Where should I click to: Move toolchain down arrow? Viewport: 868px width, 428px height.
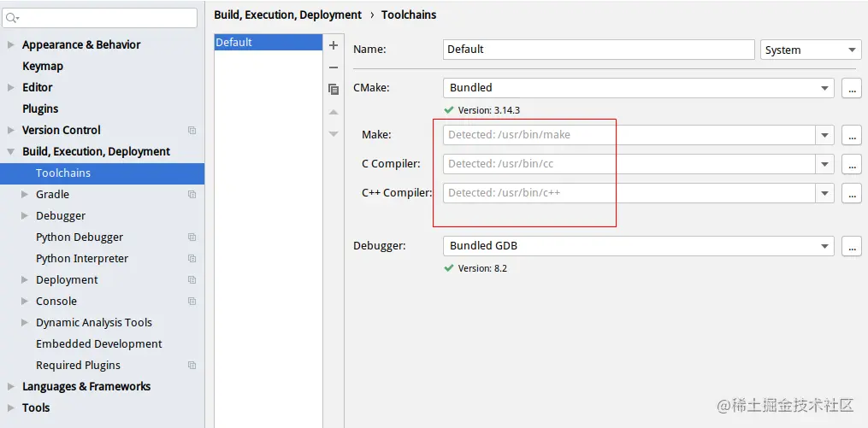pyautogui.click(x=334, y=134)
